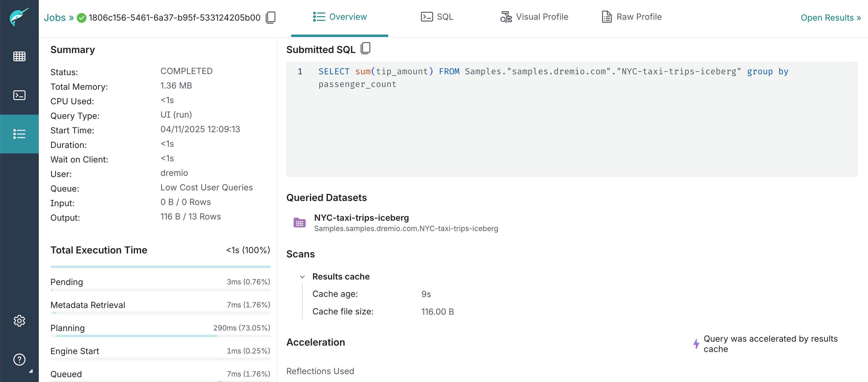
Task: Click the Dremio narwhal logo
Action: click(x=19, y=17)
